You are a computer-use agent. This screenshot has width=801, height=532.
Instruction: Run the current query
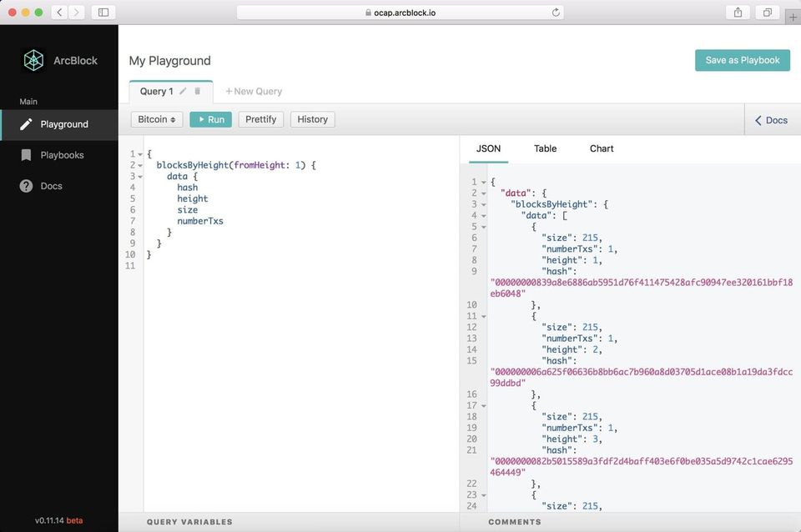point(210,119)
